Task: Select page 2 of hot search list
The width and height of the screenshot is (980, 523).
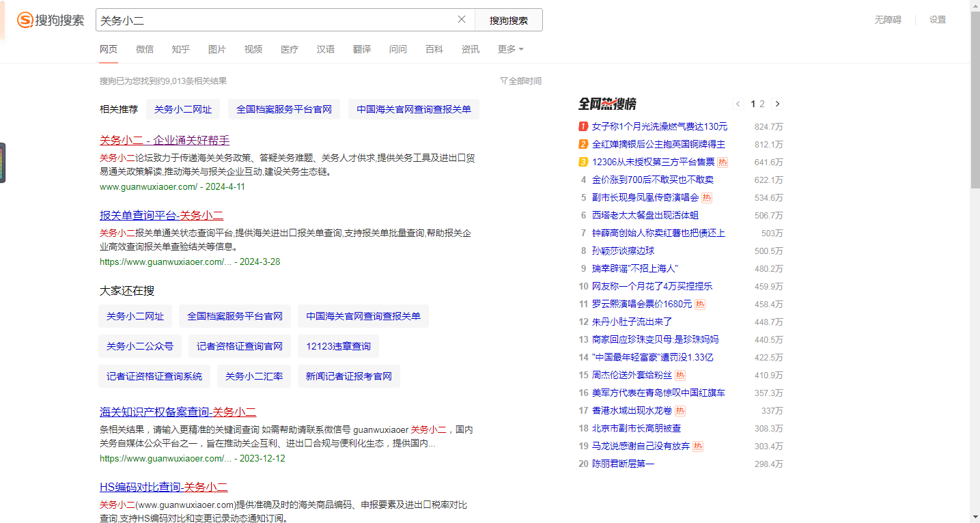Action: coord(762,104)
